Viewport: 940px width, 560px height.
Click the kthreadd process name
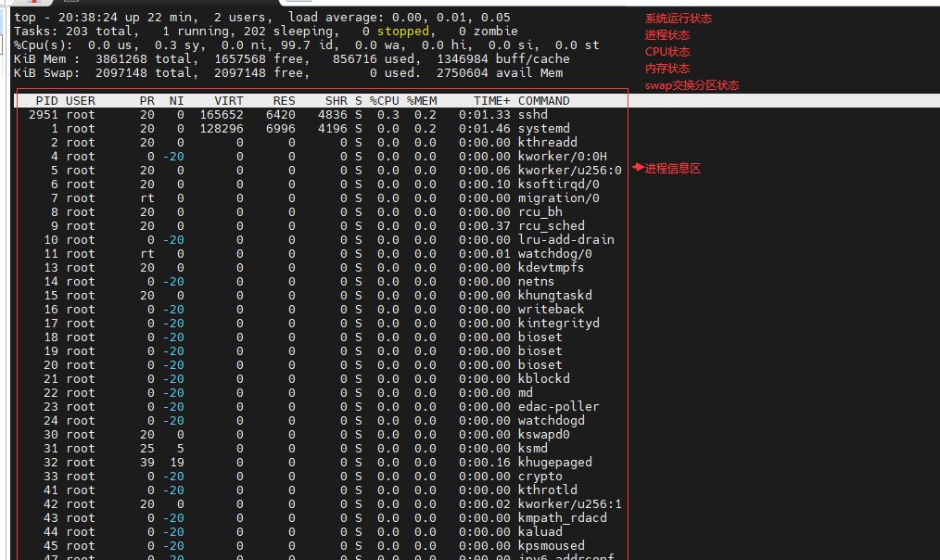[547, 142]
